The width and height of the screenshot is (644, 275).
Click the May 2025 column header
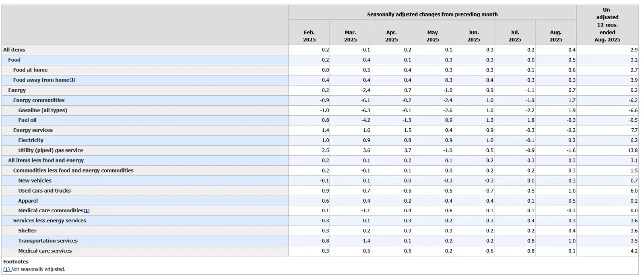(432, 36)
